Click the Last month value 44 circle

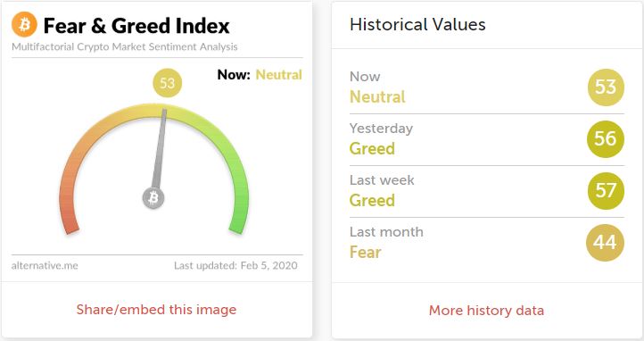[606, 243]
